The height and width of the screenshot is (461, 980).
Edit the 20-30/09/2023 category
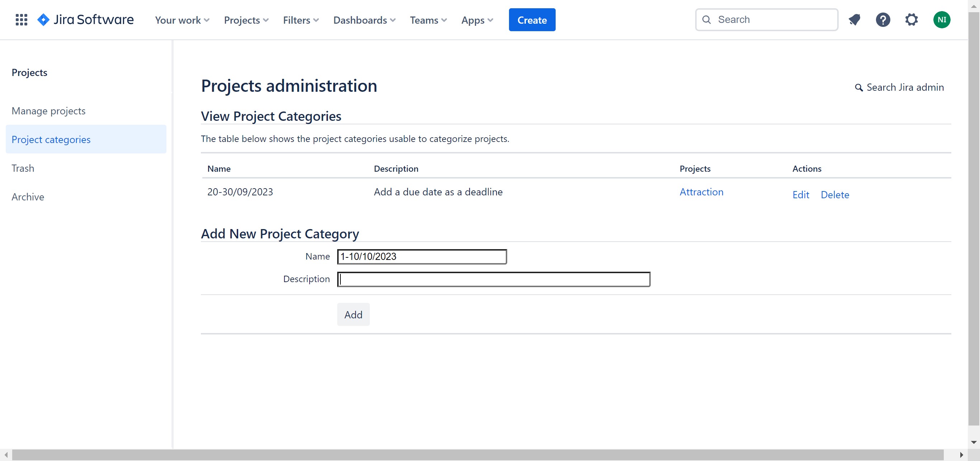click(x=800, y=195)
